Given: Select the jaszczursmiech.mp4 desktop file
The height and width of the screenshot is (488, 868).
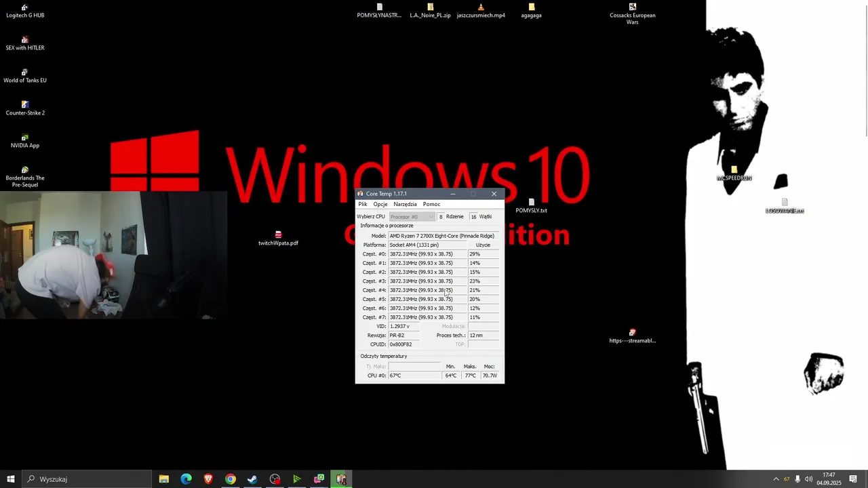Looking at the screenshot, I should tap(481, 11).
